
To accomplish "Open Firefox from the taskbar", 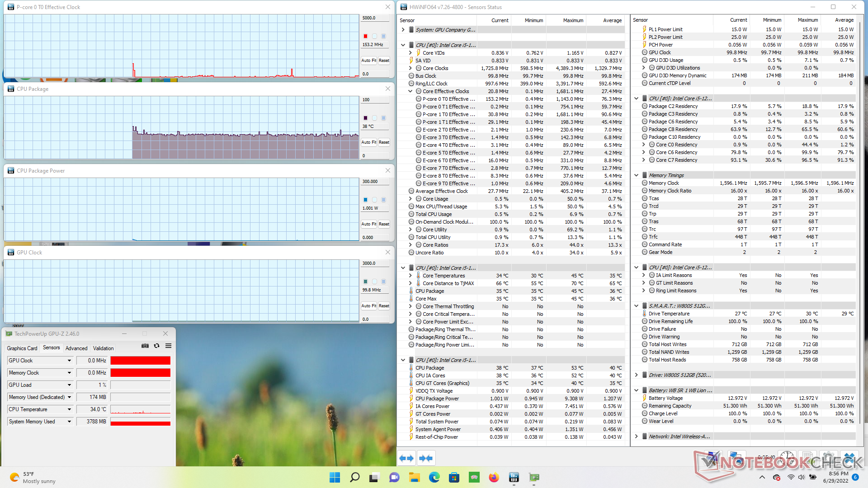I will click(x=494, y=477).
